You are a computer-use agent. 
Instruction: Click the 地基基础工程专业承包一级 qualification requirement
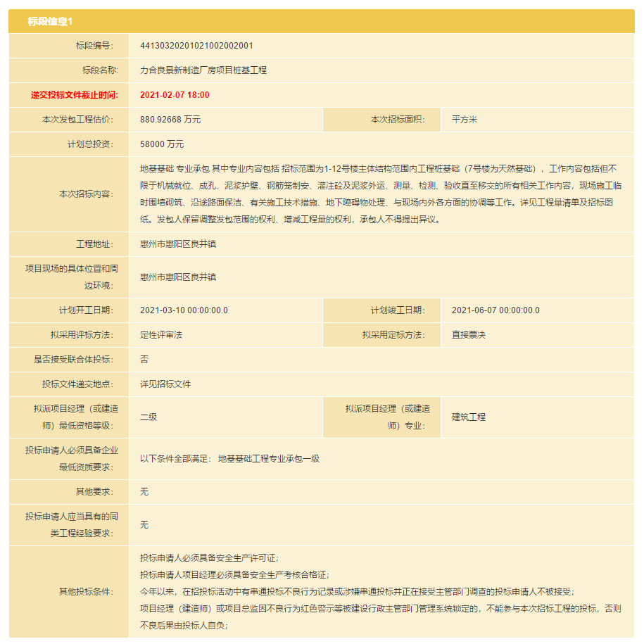[269, 458]
